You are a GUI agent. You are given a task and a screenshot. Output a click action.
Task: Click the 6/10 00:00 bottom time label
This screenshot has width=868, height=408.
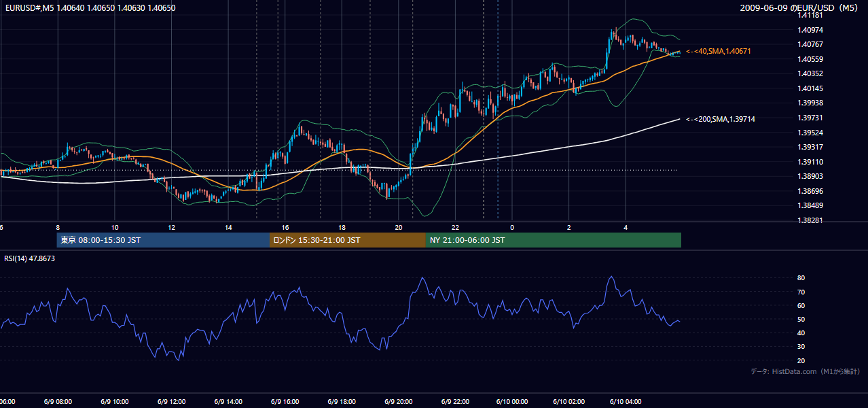(x=512, y=401)
